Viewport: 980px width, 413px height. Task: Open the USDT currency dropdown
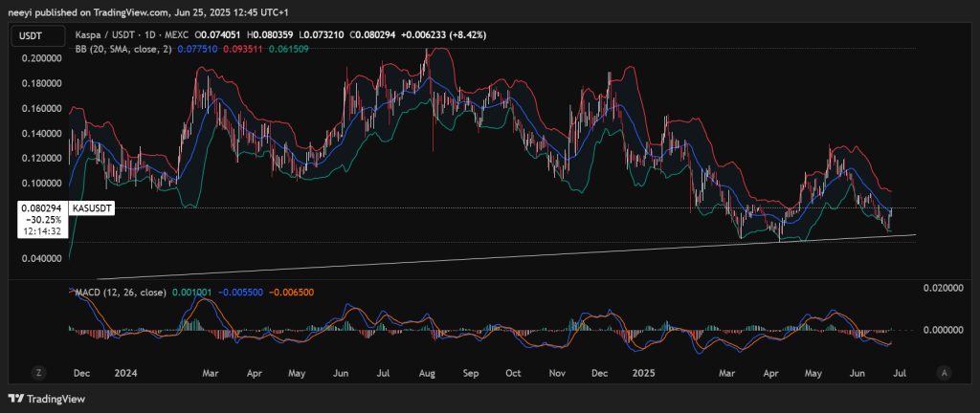pos(30,36)
